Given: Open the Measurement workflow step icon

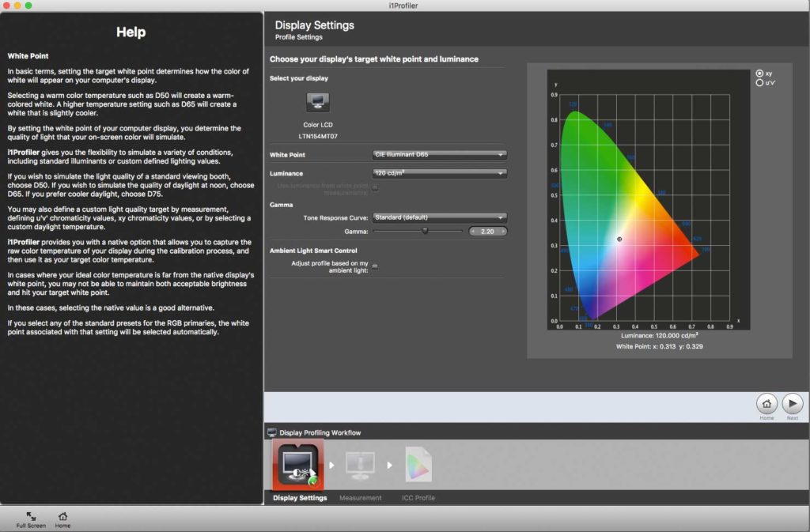Looking at the screenshot, I should click(x=360, y=465).
